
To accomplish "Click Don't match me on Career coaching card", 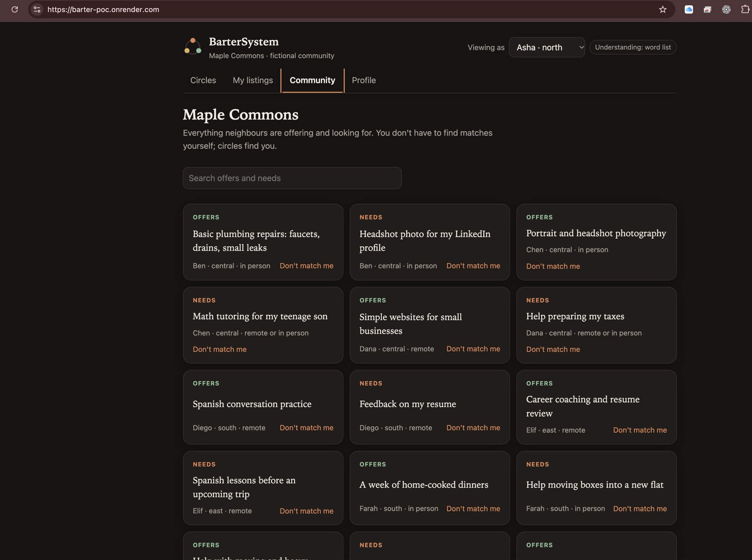I will pyautogui.click(x=640, y=430).
